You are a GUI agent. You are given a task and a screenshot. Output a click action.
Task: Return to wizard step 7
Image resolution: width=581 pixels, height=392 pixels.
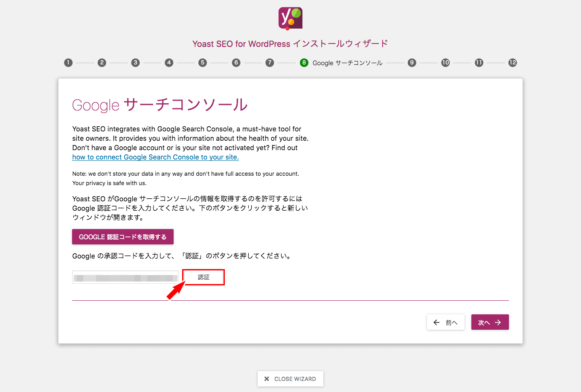270,63
